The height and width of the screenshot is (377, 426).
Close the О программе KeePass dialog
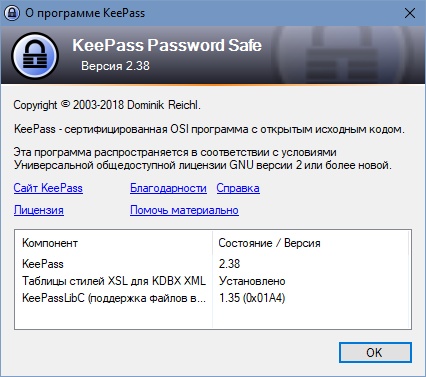click(x=410, y=13)
